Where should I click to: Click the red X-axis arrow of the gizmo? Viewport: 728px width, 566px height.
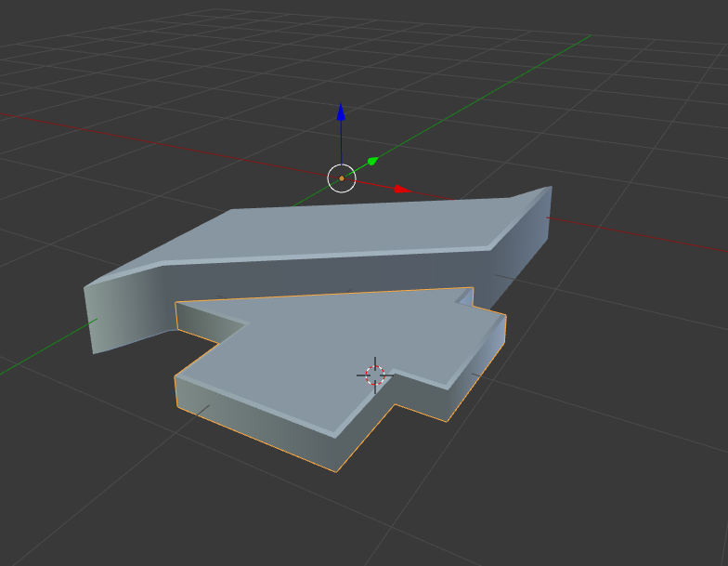tap(402, 189)
